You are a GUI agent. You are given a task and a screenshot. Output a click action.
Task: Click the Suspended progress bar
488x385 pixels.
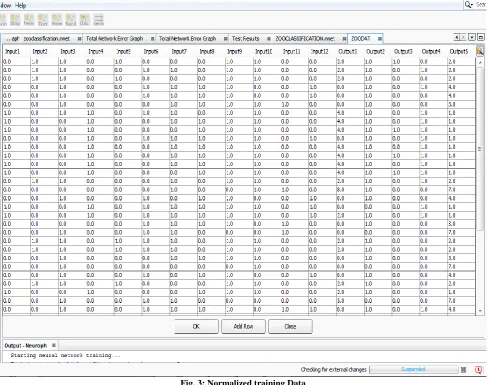[413, 369]
